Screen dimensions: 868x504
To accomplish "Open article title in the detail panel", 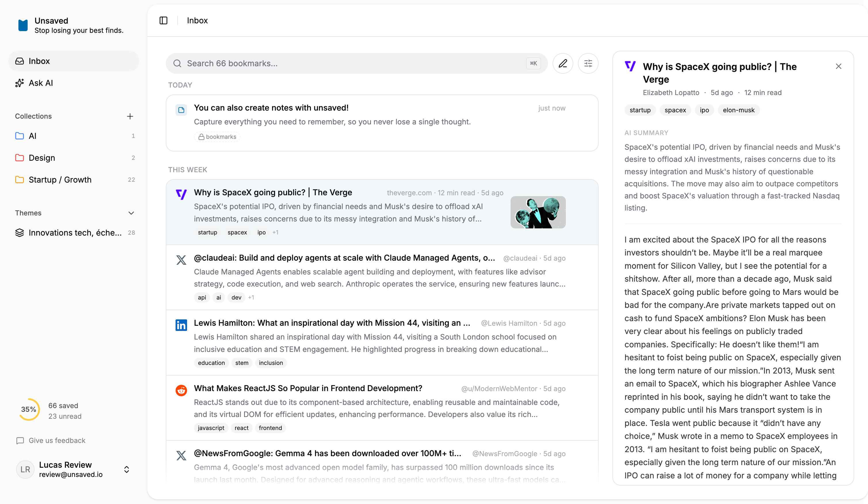I will pyautogui.click(x=719, y=73).
